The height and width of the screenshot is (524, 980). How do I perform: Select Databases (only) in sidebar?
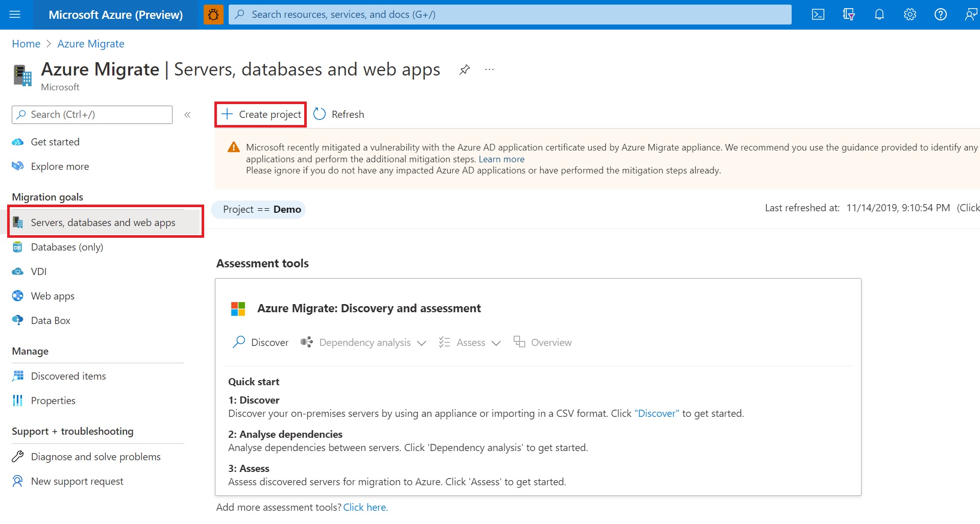point(67,247)
